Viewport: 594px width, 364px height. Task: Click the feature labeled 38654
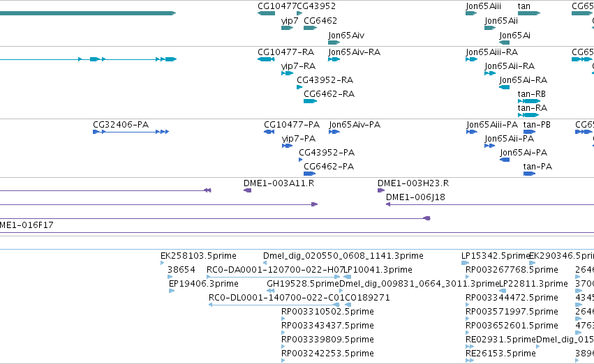[181, 270]
